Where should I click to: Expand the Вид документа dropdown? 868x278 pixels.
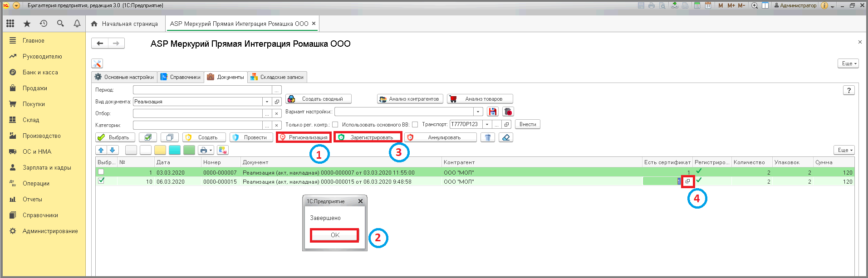click(267, 102)
